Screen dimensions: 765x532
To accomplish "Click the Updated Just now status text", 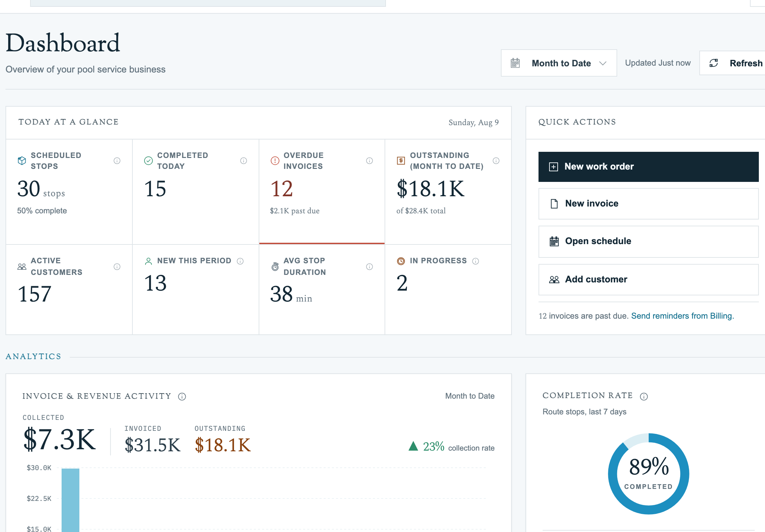I will point(658,63).
